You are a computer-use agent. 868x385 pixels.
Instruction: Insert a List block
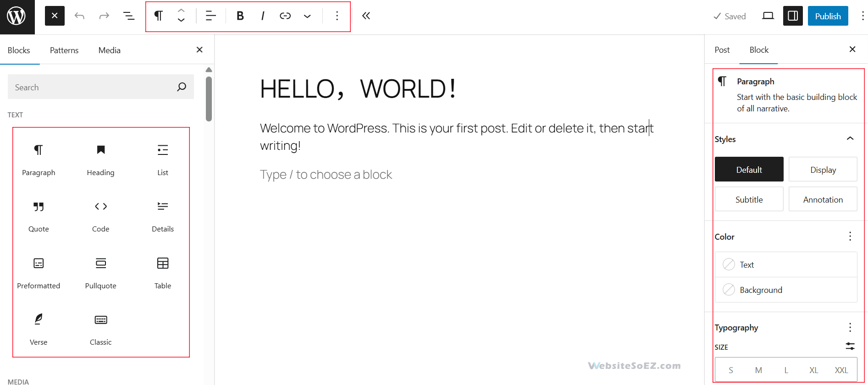pyautogui.click(x=163, y=159)
